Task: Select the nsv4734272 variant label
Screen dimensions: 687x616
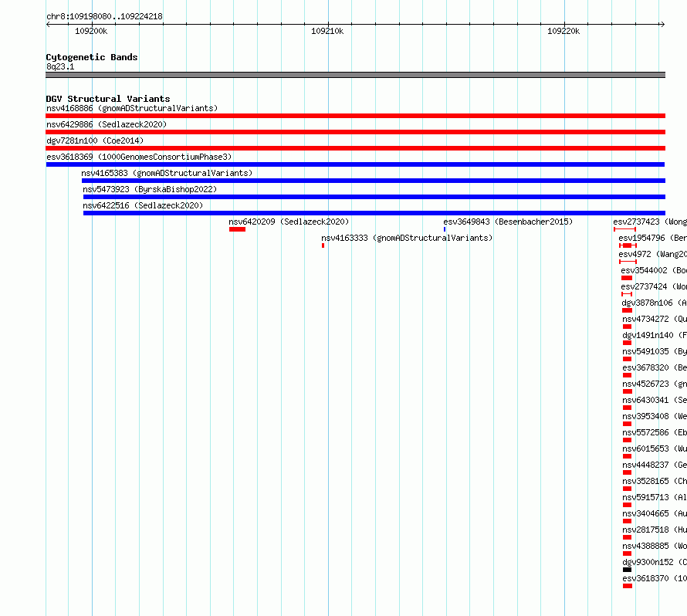Action: point(655,319)
